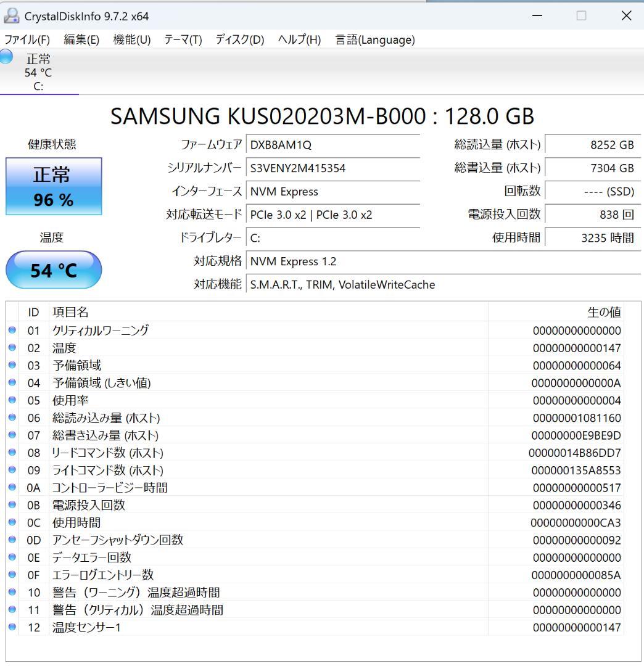Screen dimensions: 644x666
Task: Open the 編集(E) menu
Action: (80, 39)
